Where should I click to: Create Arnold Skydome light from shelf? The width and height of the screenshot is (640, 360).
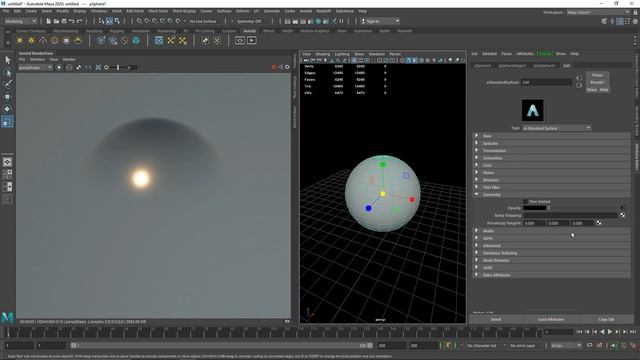[x=54, y=40]
